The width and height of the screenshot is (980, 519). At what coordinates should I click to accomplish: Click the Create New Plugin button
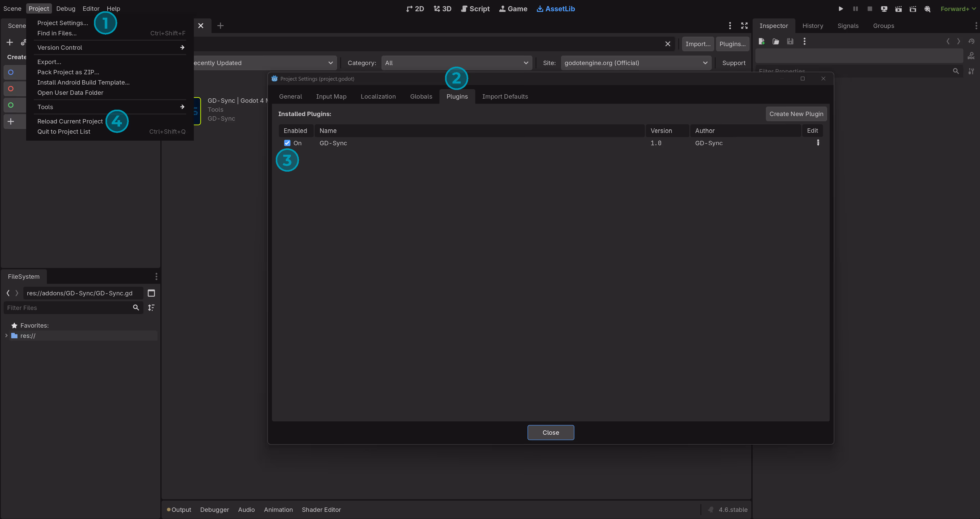coord(796,114)
